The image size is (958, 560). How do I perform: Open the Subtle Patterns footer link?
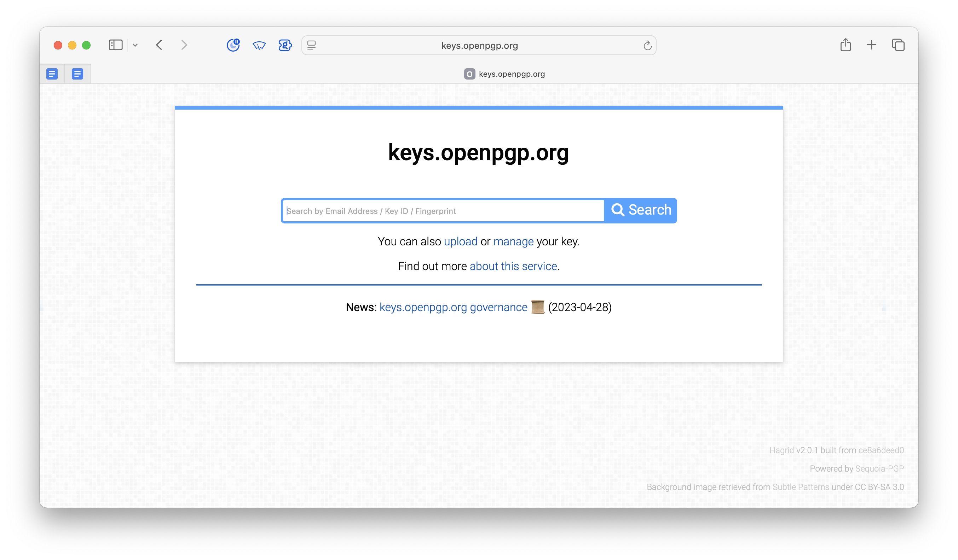point(801,487)
